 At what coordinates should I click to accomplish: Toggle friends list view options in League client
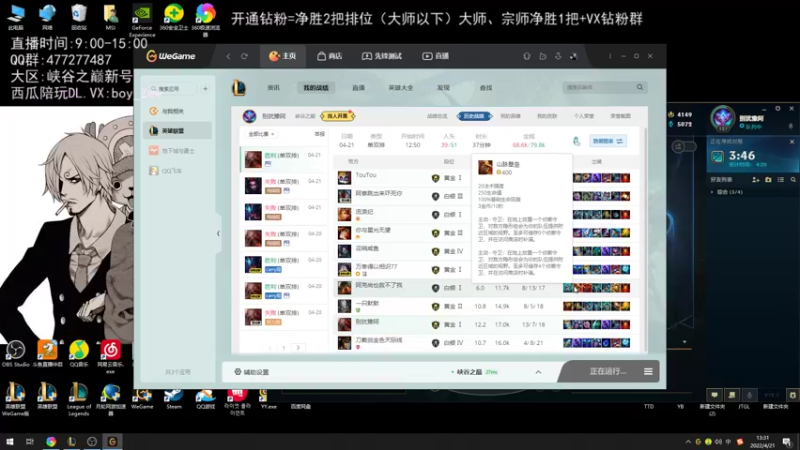781,180
